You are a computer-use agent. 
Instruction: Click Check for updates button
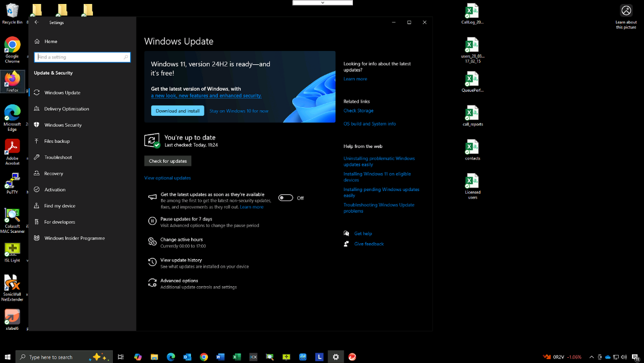pyautogui.click(x=167, y=161)
